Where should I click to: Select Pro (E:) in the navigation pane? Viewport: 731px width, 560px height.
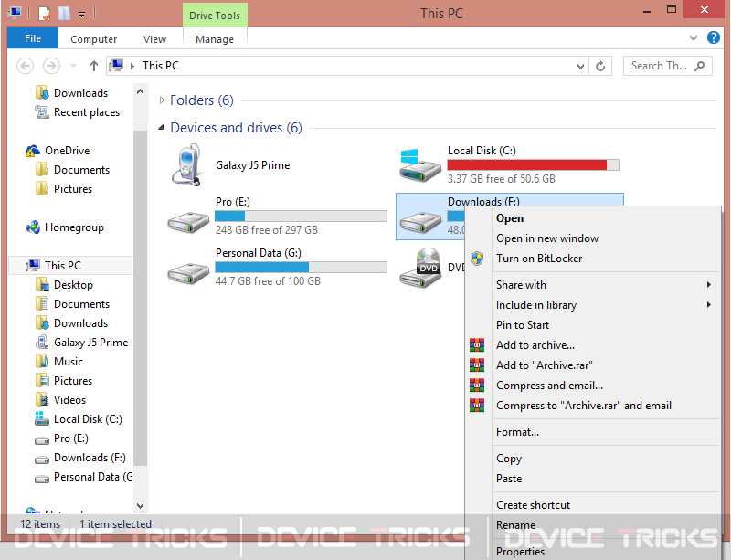(x=71, y=438)
